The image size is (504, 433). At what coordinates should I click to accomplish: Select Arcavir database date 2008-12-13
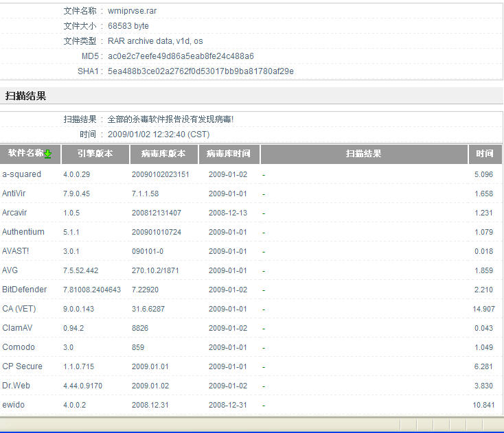[x=228, y=213]
